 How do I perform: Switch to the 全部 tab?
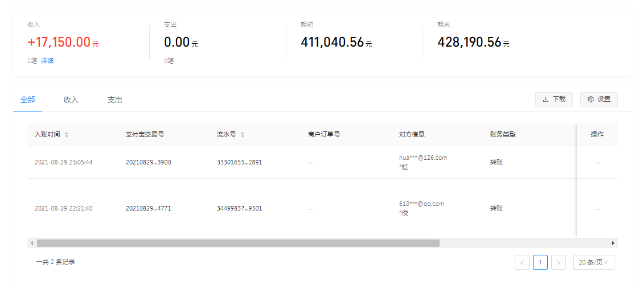(27, 100)
